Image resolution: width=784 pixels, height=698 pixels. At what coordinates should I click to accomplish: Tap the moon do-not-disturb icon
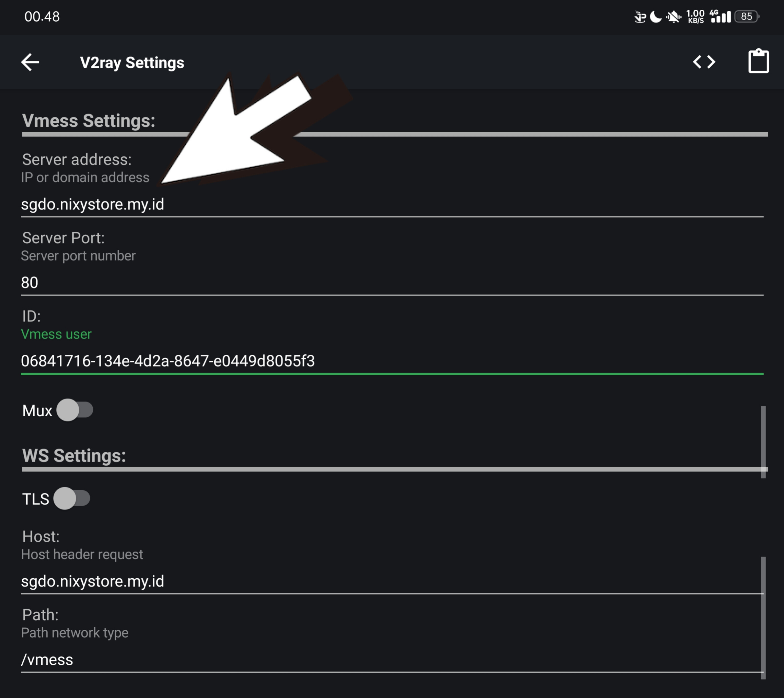coord(656,17)
